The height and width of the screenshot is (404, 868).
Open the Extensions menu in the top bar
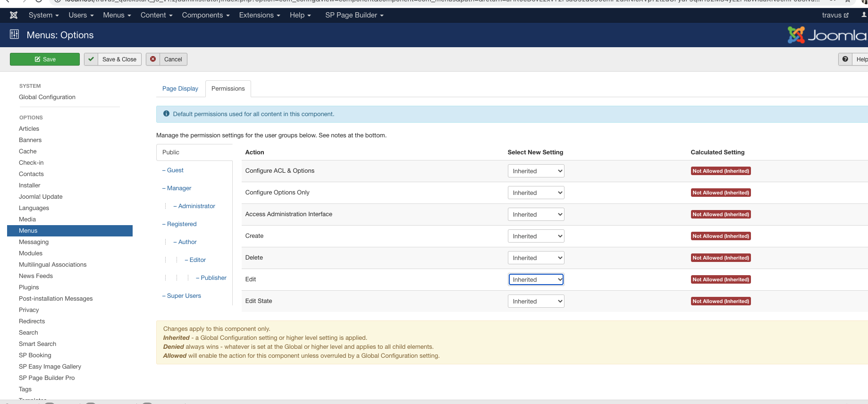(259, 15)
